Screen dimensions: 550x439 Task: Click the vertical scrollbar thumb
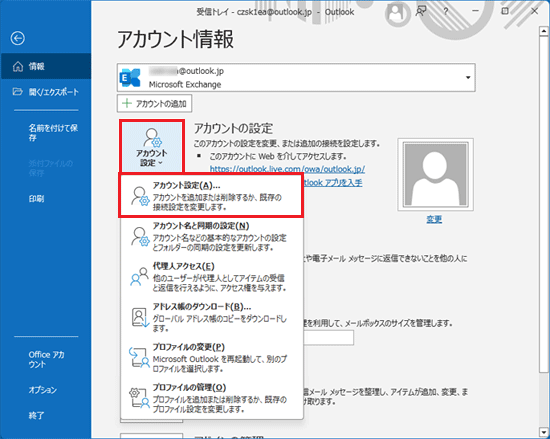[544, 204]
